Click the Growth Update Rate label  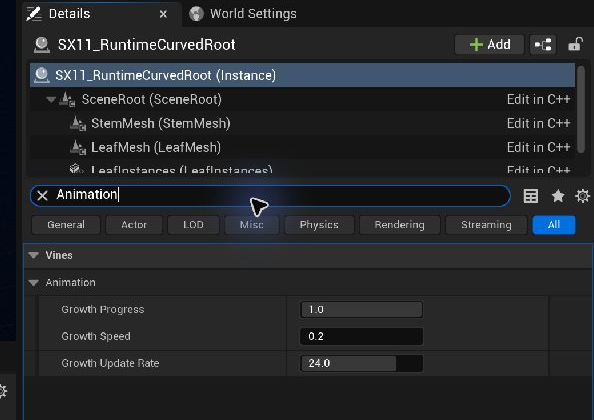point(110,363)
